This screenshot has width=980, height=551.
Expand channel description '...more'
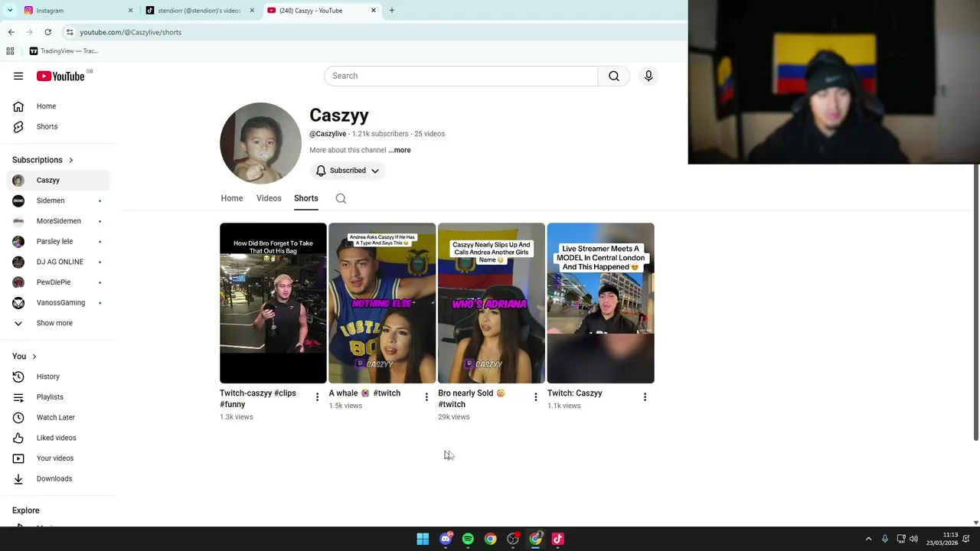click(400, 150)
